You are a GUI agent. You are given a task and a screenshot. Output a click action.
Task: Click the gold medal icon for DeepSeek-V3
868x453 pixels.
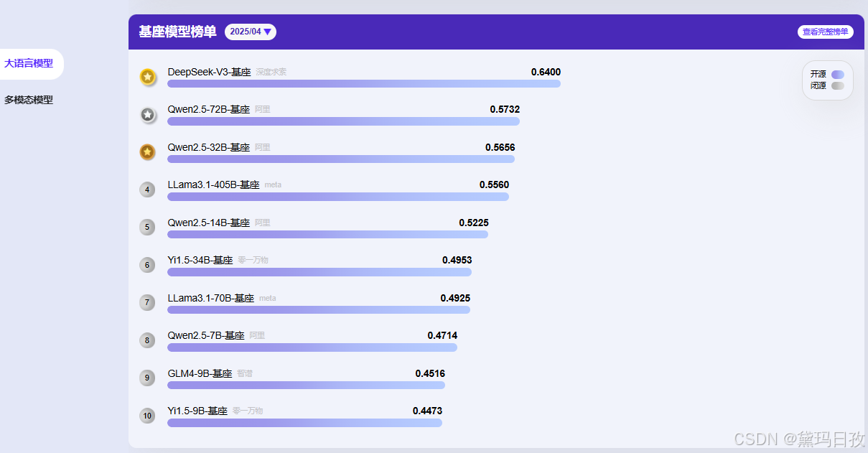point(147,77)
